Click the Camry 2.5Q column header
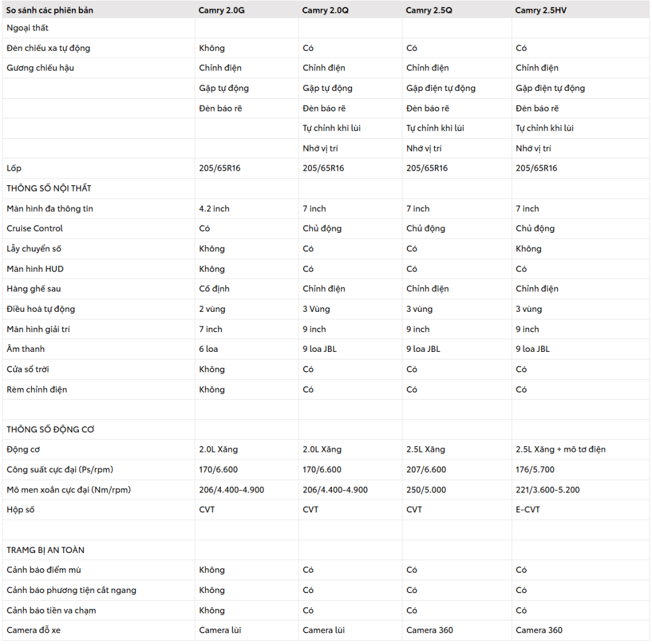This screenshot has height=644, width=652. pyautogui.click(x=429, y=10)
